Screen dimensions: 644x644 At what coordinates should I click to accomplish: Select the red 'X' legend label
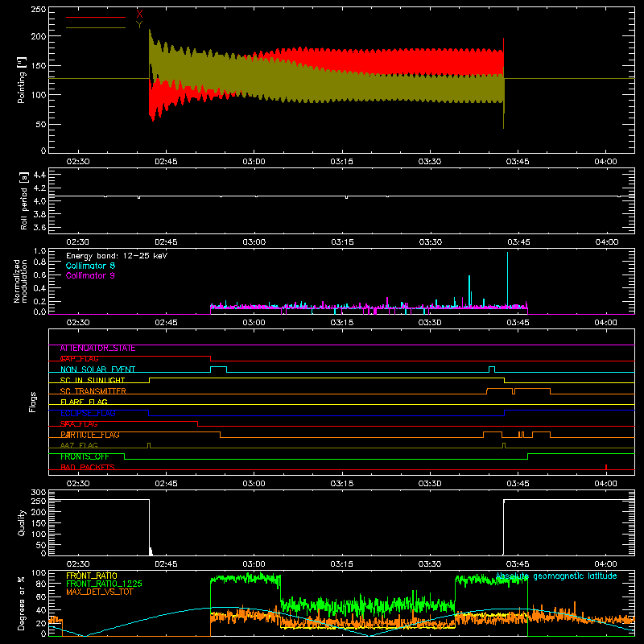click(139, 14)
